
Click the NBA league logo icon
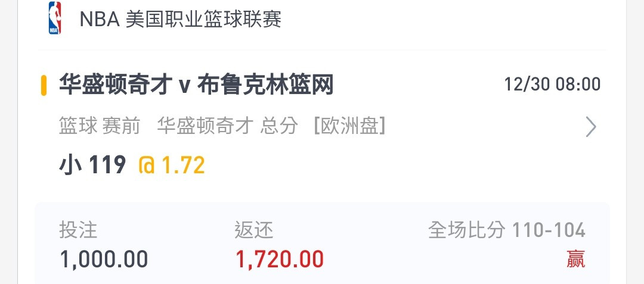click(55, 18)
